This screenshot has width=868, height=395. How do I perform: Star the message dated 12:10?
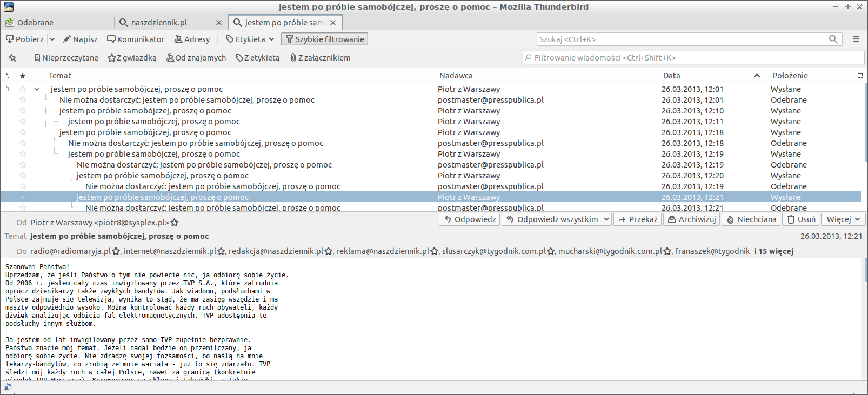coord(23,111)
